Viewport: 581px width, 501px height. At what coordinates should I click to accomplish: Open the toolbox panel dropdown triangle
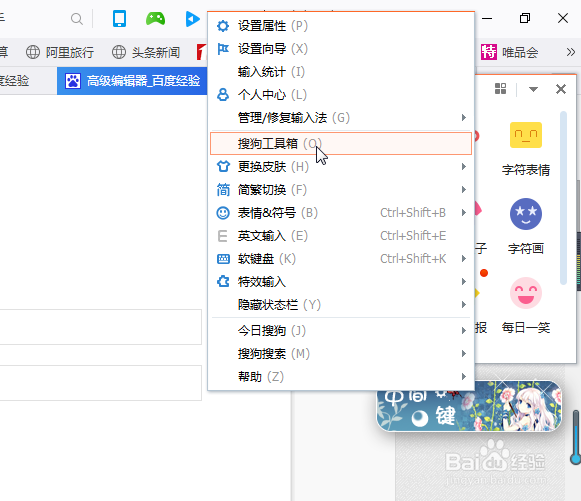point(533,89)
